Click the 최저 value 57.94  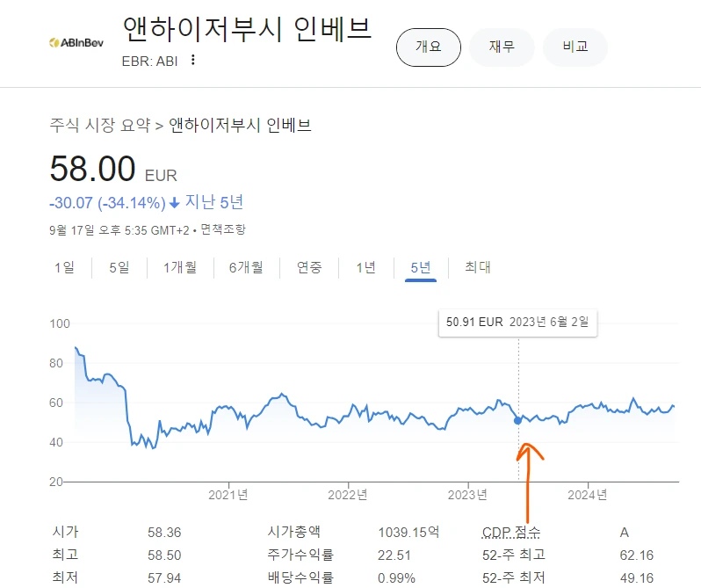pos(164,577)
